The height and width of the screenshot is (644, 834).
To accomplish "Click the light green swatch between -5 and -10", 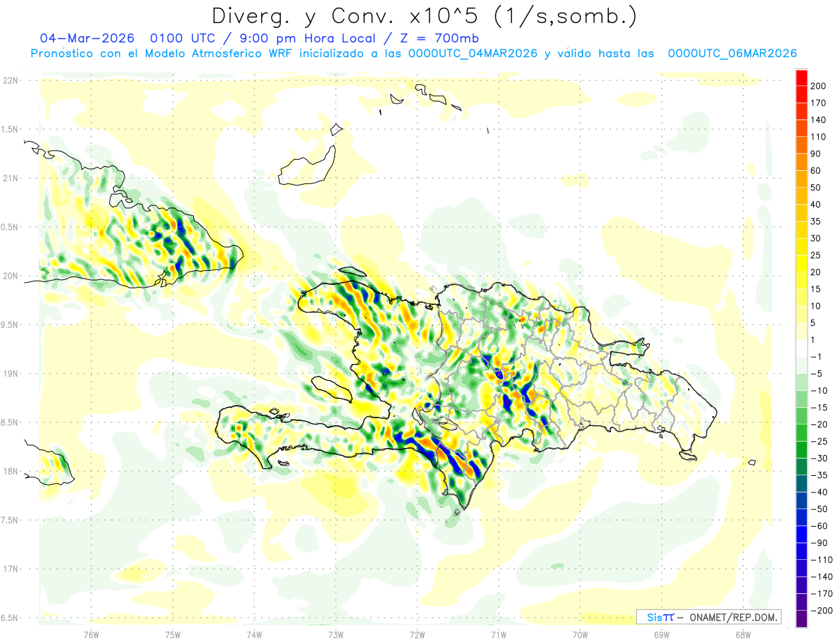I will pos(802,382).
